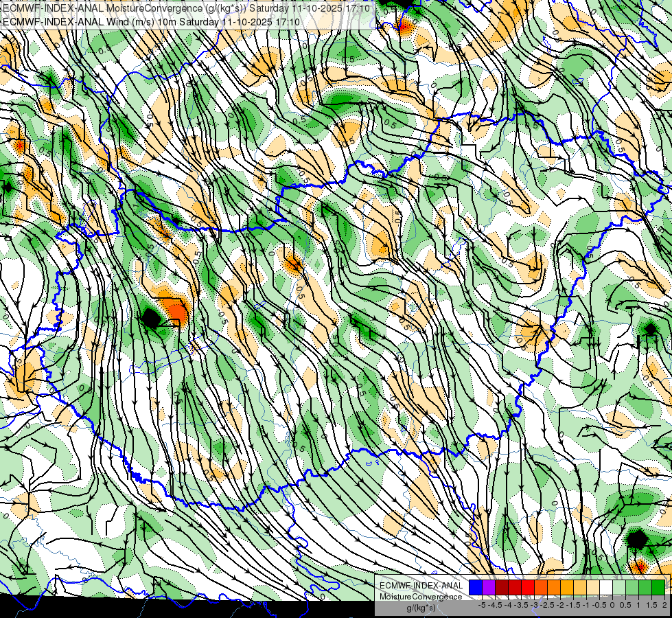Click the -1.5 legend tick value
Screen dimensions: 672x618
pyautogui.click(x=573, y=605)
